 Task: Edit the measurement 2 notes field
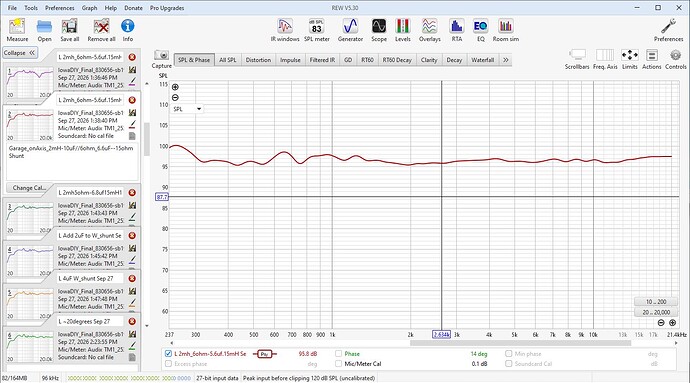coord(72,161)
